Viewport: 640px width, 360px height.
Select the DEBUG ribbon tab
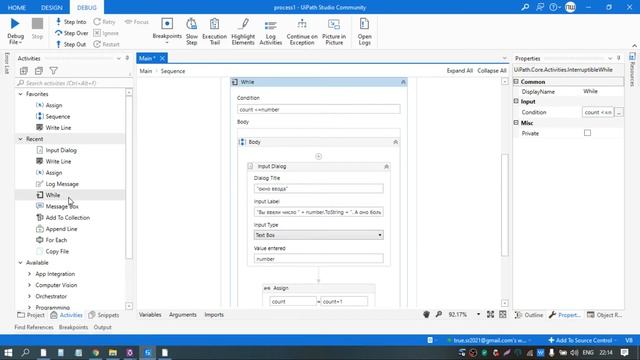87,7
